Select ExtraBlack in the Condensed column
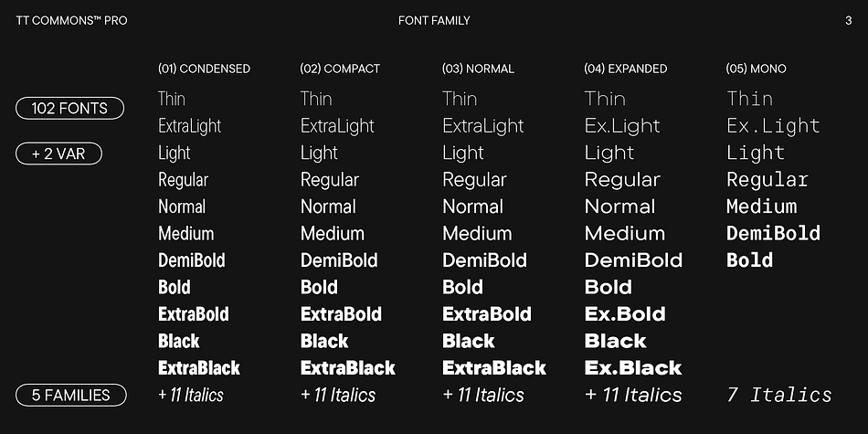This screenshot has width=868, height=434. (199, 367)
